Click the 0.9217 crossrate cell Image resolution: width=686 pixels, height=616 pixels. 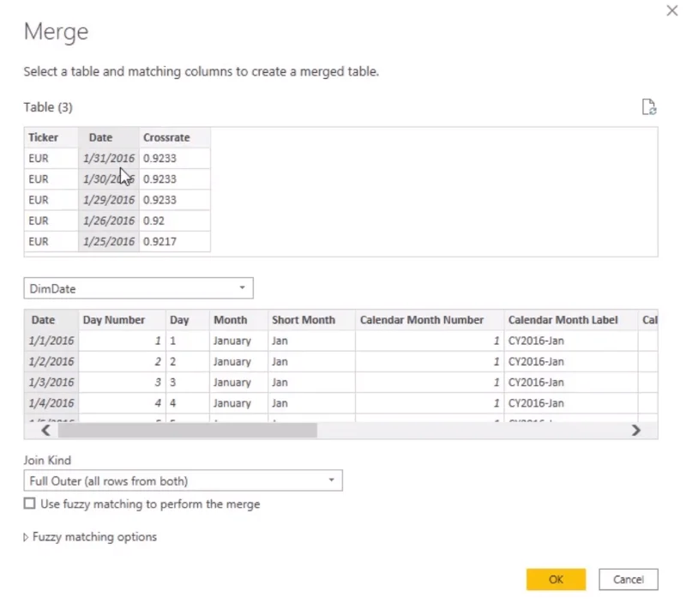(x=175, y=241)
